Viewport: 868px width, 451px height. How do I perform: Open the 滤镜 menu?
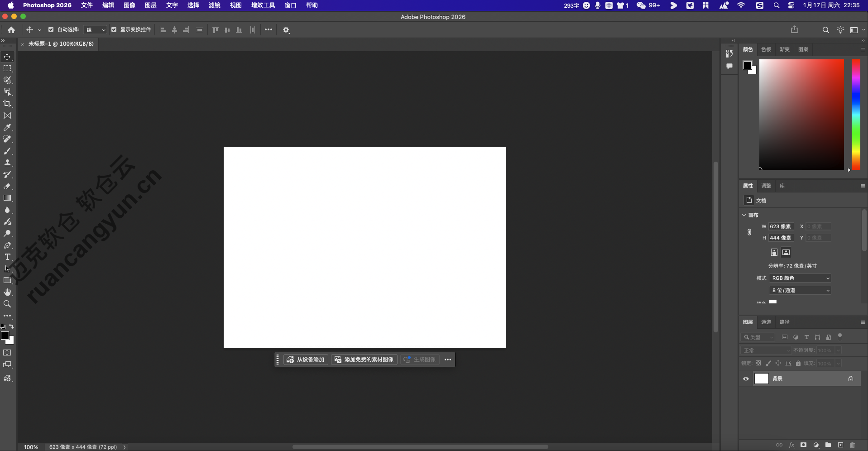pyautogui.click(x=214, y=5)
